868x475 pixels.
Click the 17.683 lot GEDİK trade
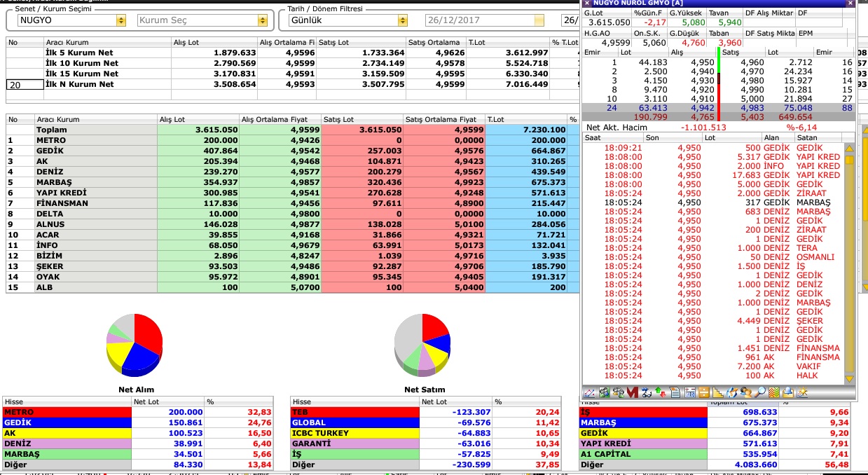pyautogui.click(x=713, y=176)
